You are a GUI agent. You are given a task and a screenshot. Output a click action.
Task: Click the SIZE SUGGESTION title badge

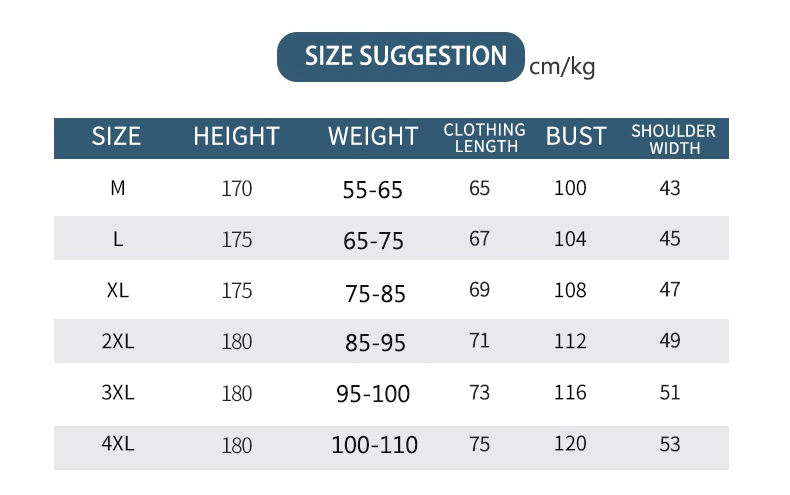coord(401,56)
